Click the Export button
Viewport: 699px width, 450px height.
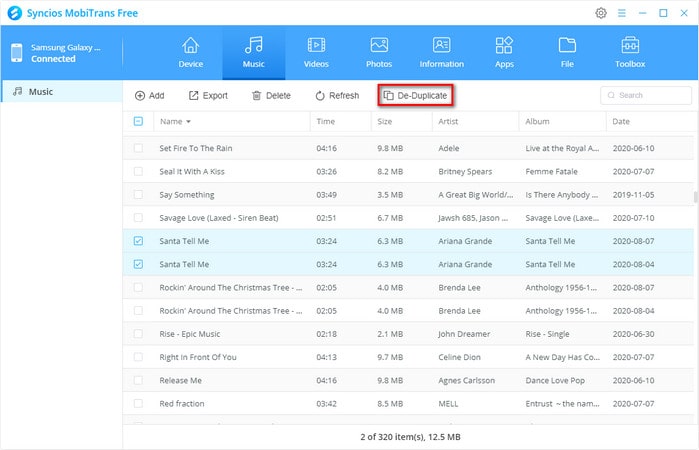tap(209, 95)
